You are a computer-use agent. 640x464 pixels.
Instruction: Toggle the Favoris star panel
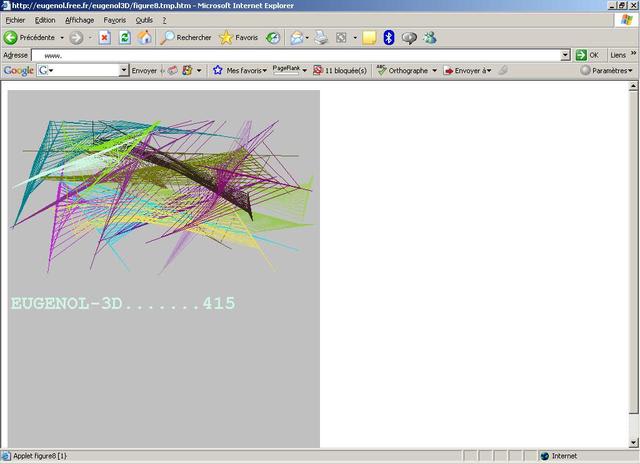[x=238, y=38]
